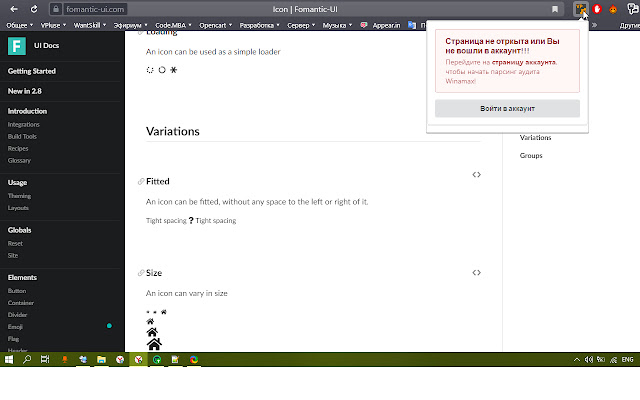Switch the ENG input language indicator
Image resolution: width=640 pixels, height=400 pixels.
click(627, 360)
